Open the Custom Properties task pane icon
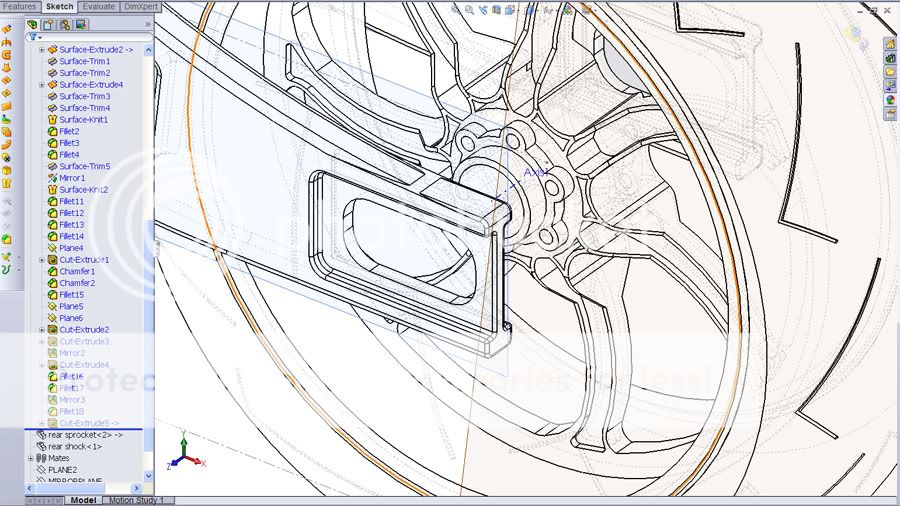This screenshot has height=506, width=900. click(890, 113)
